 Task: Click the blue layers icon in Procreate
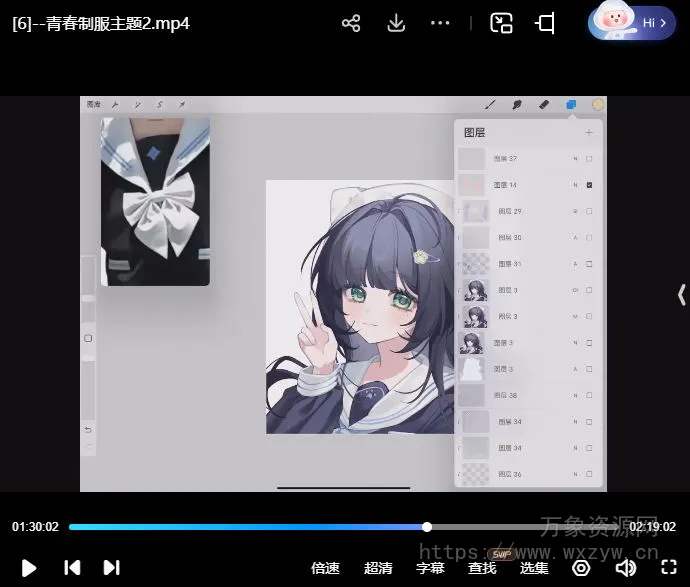coord(571,104)
